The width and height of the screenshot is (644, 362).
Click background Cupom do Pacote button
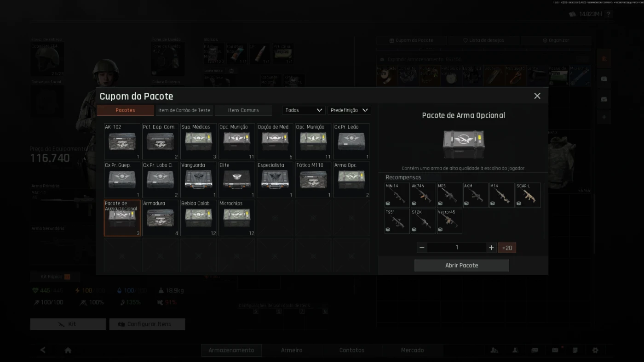[411, 40]
